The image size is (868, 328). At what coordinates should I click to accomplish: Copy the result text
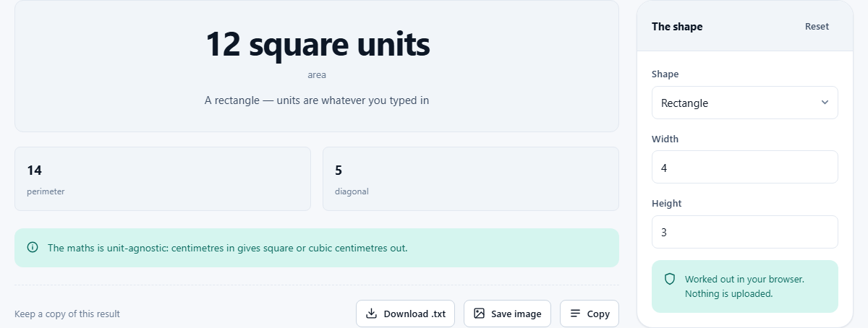pos(589,314)
